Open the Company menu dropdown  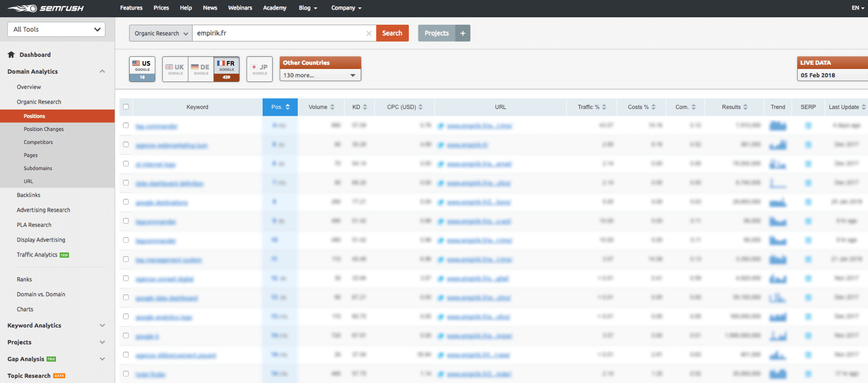pyautogui.click(x=346, y=8)
